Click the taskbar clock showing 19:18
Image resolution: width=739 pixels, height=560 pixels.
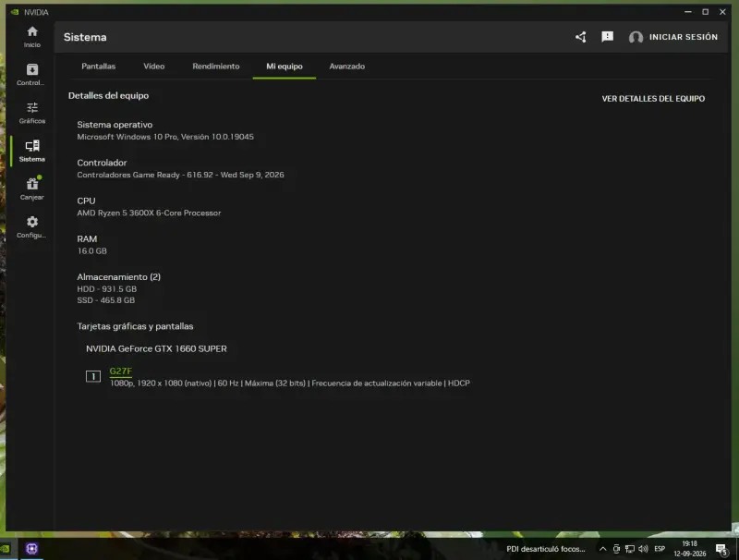click(689, 549)
